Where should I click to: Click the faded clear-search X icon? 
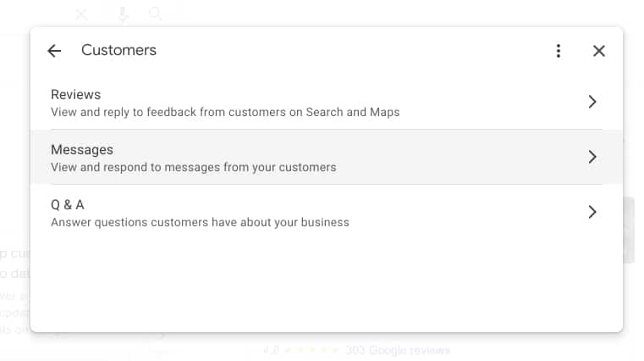[81, 14]
